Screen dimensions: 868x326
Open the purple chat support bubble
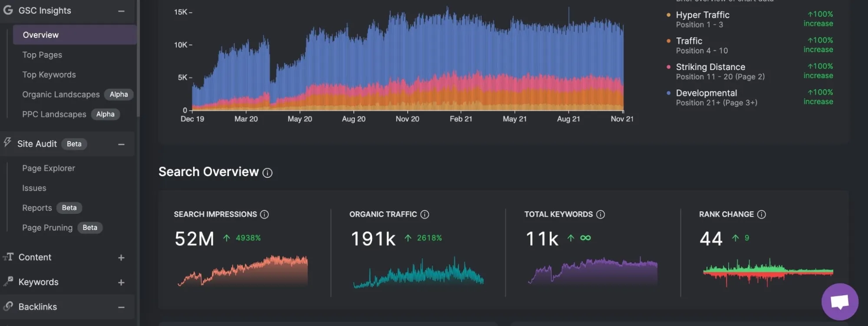pyautogui.click(x=839, y=302)
